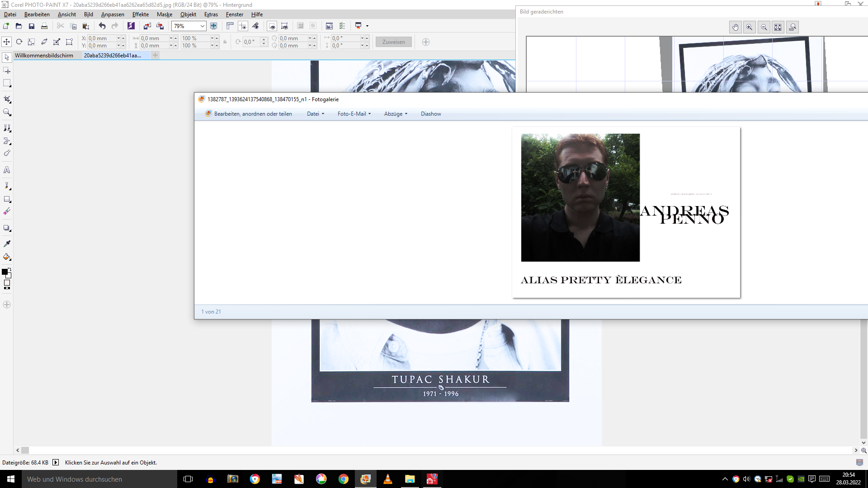
Task: Click the X position input field
Action: (x=102, y=38)
